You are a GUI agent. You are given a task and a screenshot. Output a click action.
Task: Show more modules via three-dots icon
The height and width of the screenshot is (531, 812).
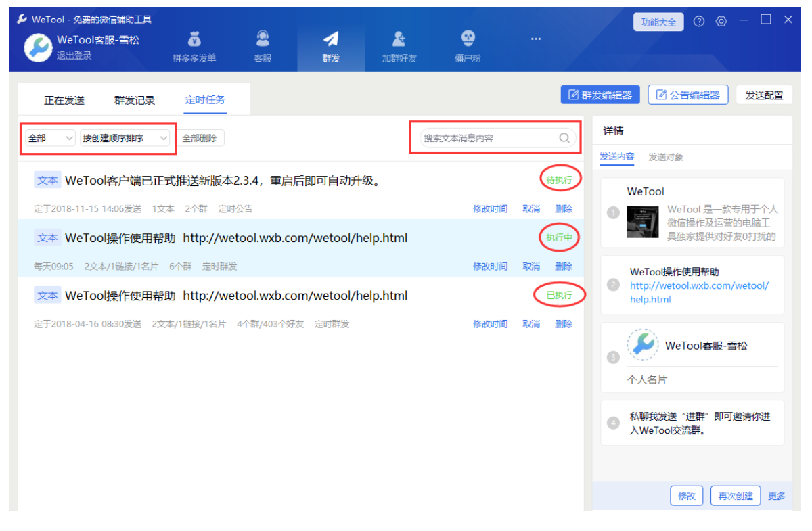[536, 39]
